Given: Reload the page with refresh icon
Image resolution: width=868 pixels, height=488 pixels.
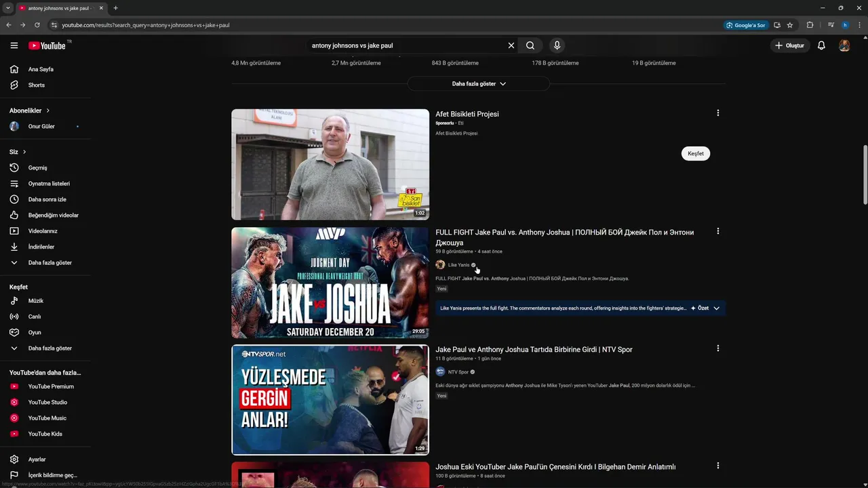Looking at the screenshot, I should coord(37,25).
